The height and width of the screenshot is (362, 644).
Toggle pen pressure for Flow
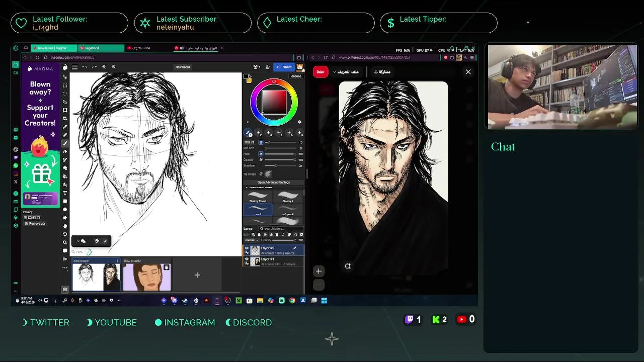click(x=261, y=154)
